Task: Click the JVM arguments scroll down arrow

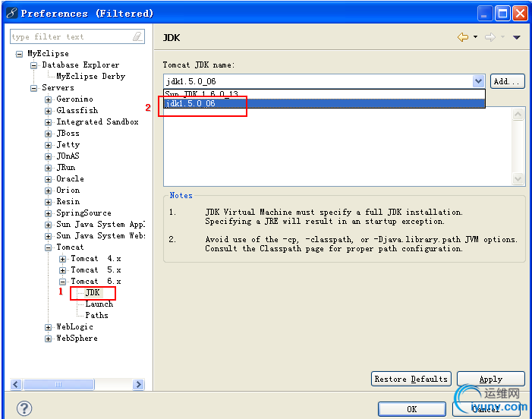Action: (518, 178)
